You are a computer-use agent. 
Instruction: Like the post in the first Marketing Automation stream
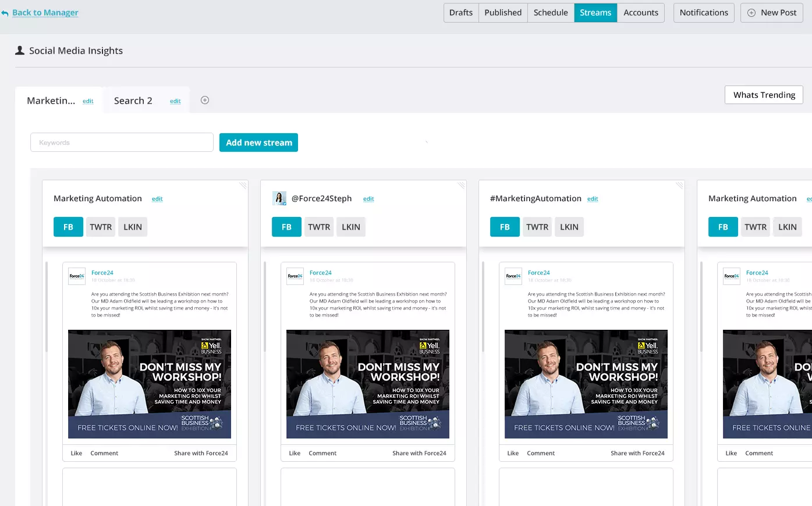pos(76,453)
